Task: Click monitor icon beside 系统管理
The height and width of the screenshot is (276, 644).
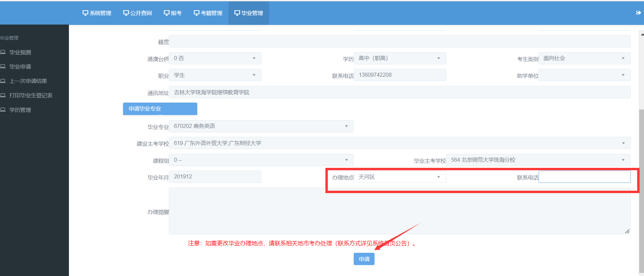Action: point(85,13)
